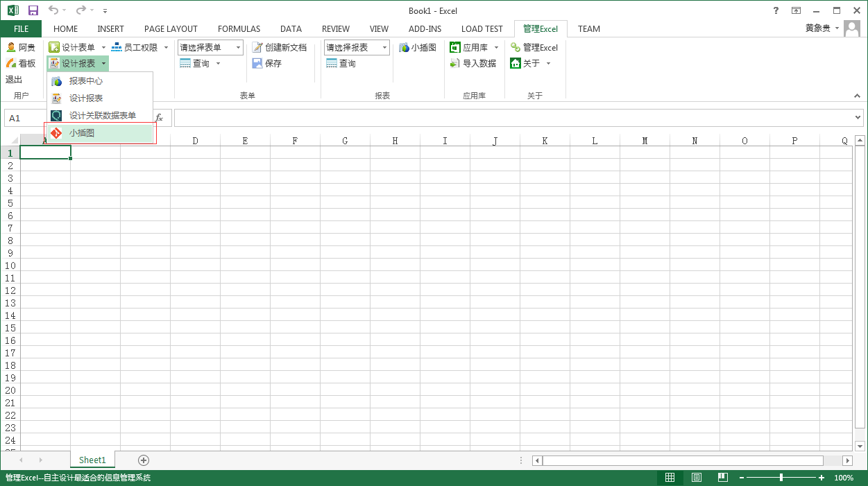Switch to Normal view in the status bar
Screen dimensions: 868x486
[x=670, y=478]
